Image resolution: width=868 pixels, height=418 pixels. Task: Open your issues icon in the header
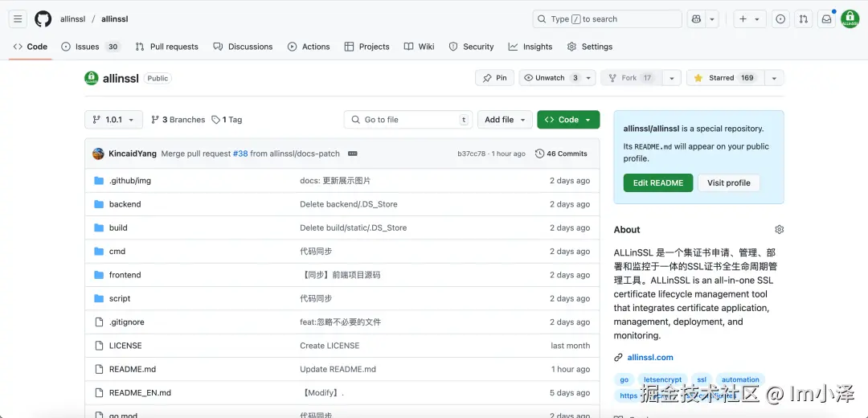coord(780,18)
